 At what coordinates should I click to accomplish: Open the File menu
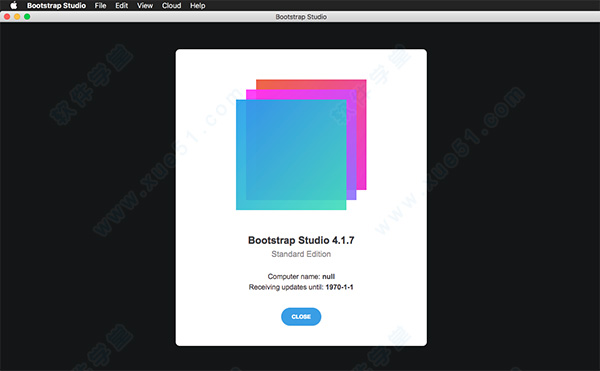pos(100,5)
